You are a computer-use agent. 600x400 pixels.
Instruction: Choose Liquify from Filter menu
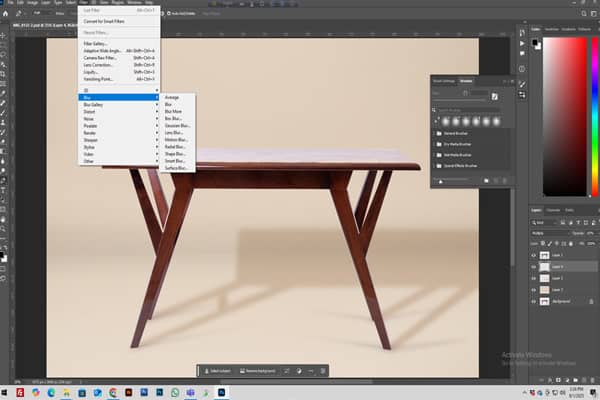[119, 72]
